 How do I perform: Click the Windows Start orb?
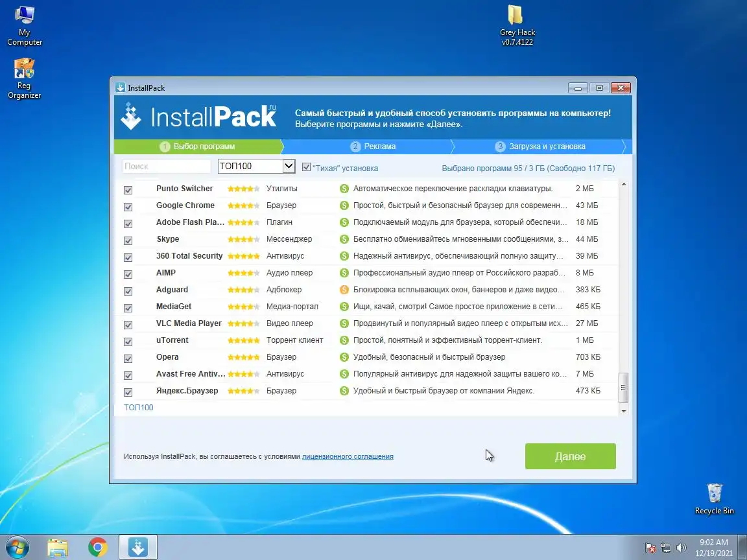[x=17, y=548]
